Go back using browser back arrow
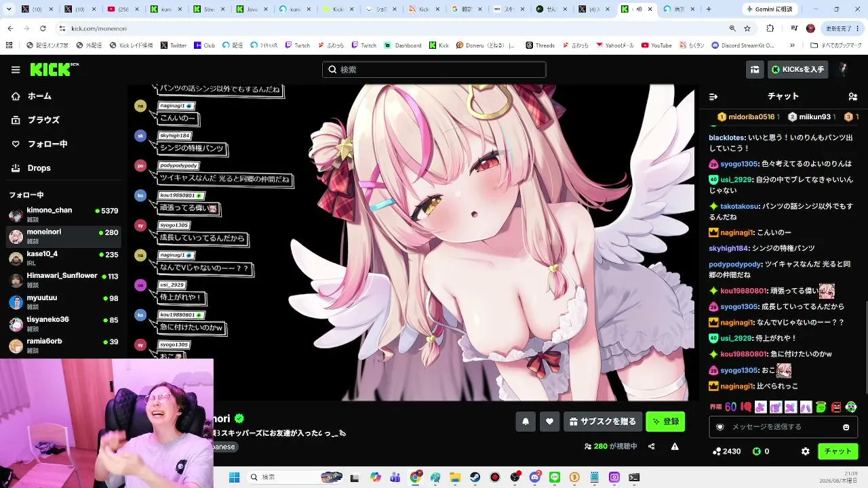The image size is (868, 488). 10,28
